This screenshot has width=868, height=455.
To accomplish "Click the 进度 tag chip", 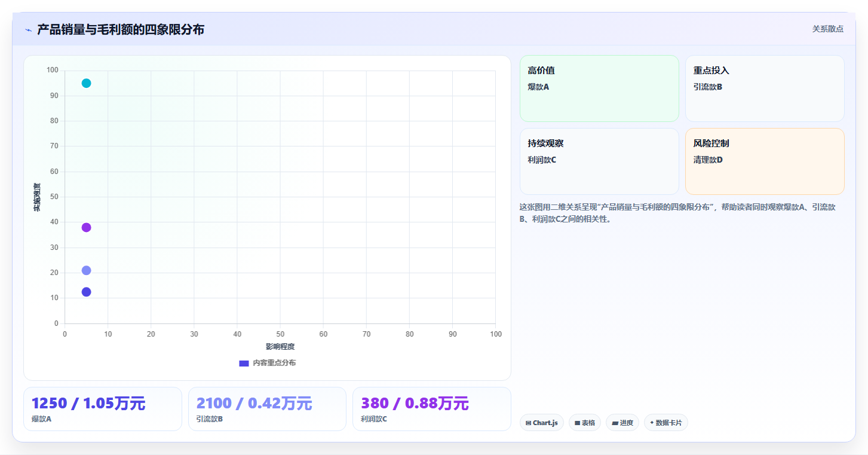I will [x=622, y=423].
